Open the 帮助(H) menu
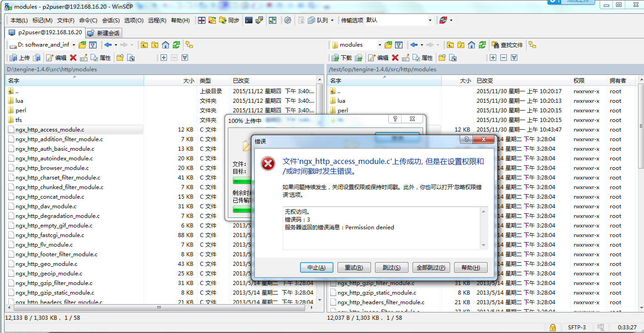This screenshot has width=644, height=333. pyautogui.click(x=180, y=21)
